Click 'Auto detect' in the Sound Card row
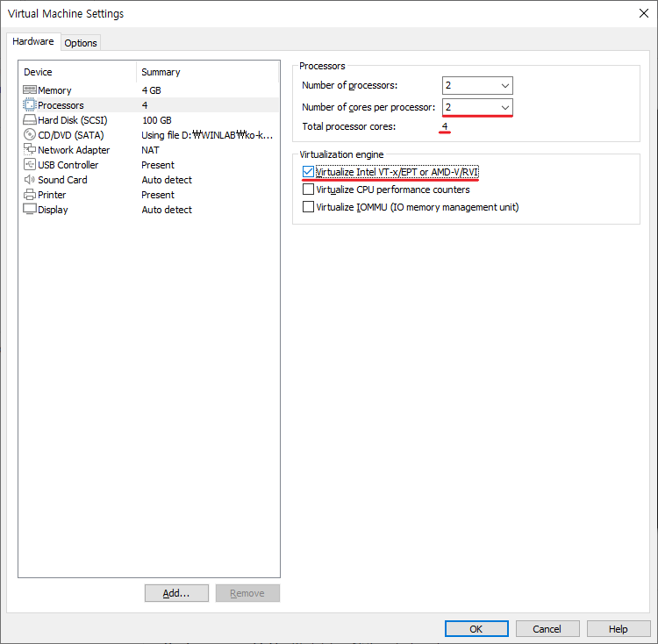Screen dimensions: 658x644 [167, 180]
